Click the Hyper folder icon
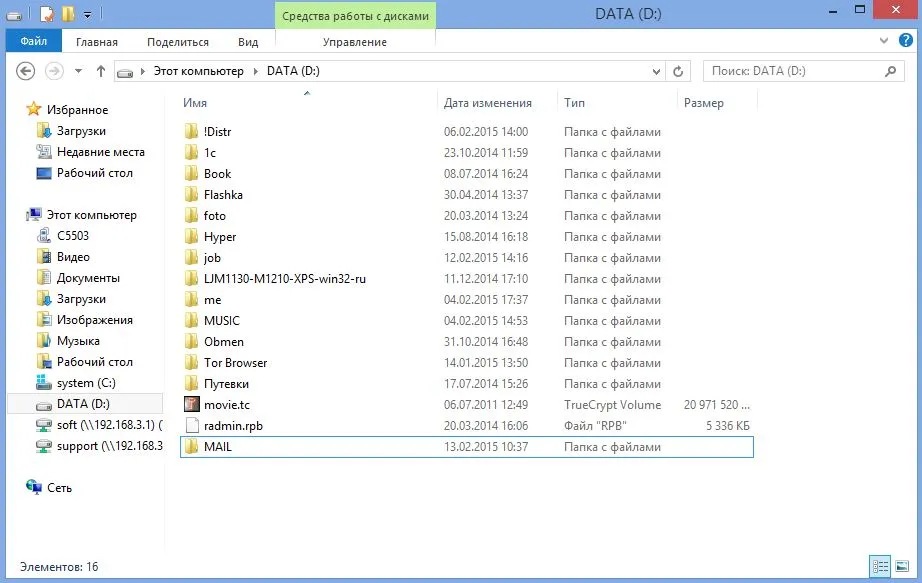 (191, 236)
